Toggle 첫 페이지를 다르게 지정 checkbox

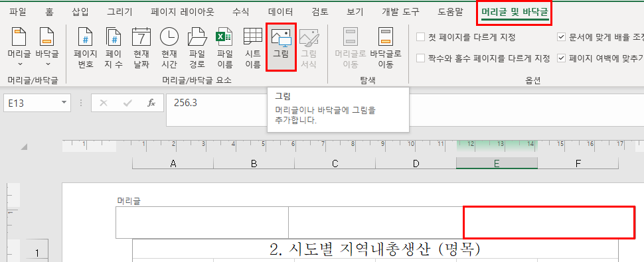click(x=420, y=37)
